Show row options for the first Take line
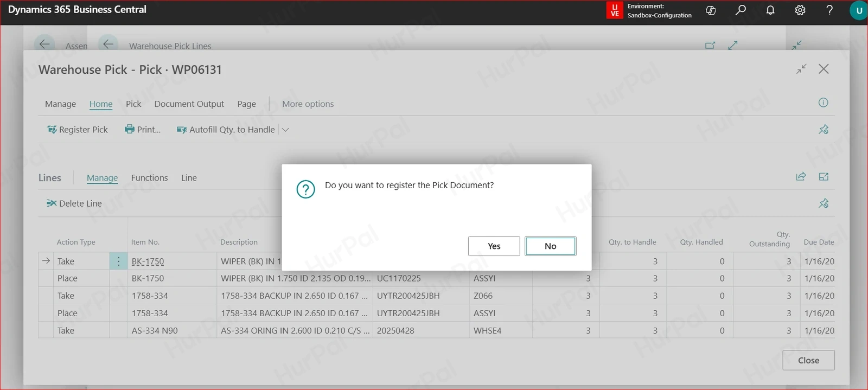868x390 pixels. pyautogui.click(x=118, y=261)
